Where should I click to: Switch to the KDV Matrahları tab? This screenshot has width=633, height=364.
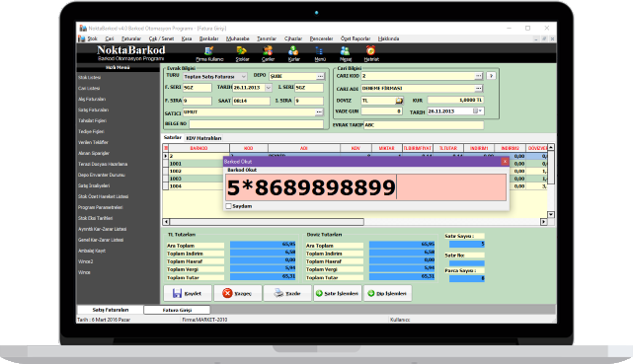[203, 138]
